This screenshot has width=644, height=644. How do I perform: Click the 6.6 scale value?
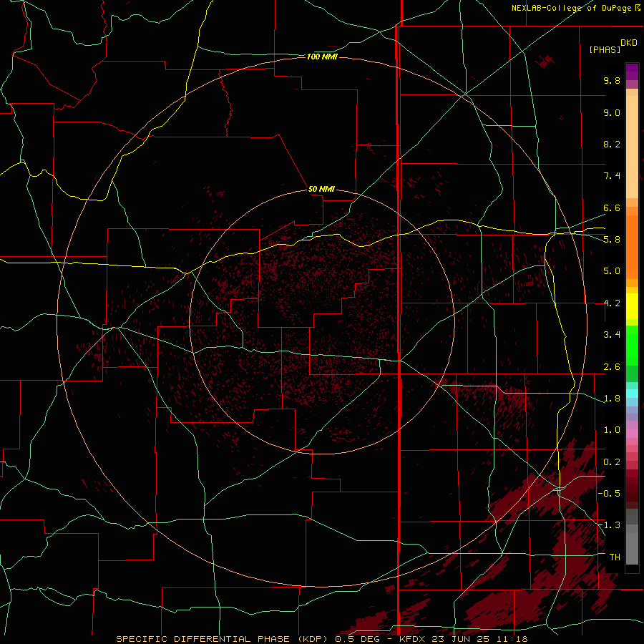612,208
